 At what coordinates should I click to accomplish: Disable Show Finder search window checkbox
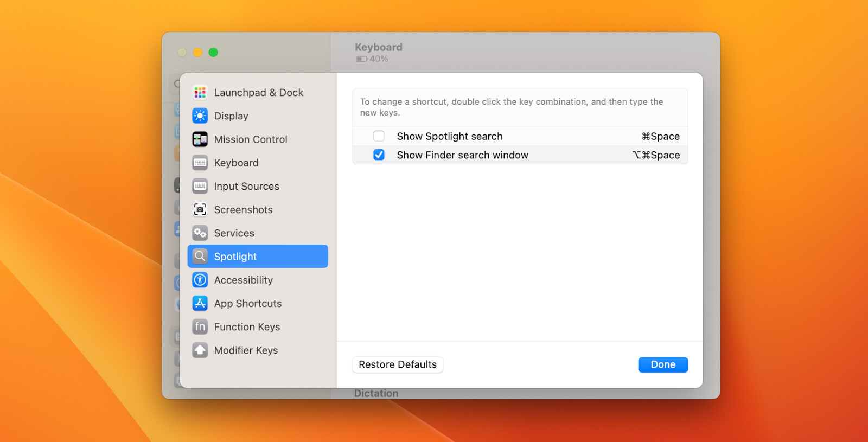(x=379, y=155)
